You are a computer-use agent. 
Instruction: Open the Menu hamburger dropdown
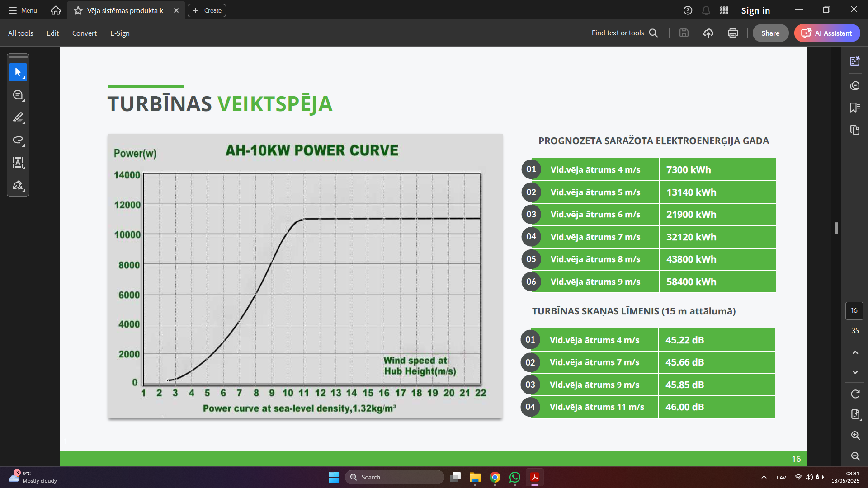point(23,10)
